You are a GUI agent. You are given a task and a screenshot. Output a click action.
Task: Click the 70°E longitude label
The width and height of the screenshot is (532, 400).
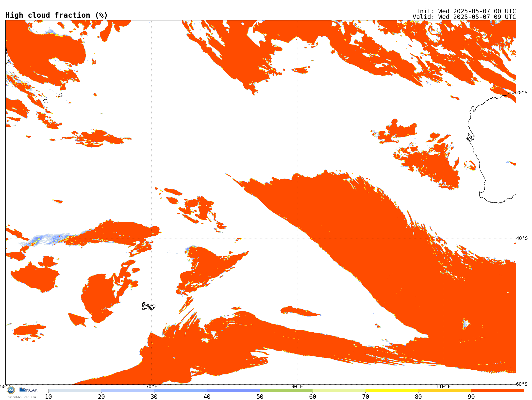point(151,386)
